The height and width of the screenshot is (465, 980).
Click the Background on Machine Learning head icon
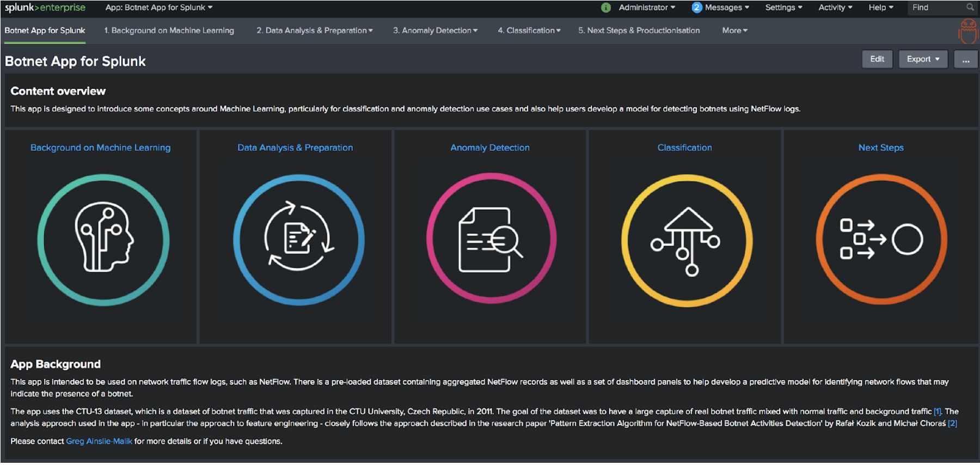(x=103, y=240)
